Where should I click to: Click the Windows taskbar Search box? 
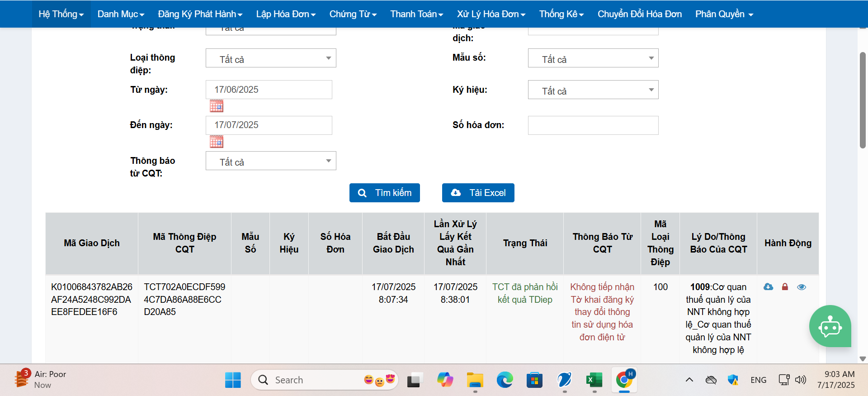coord(325,380)
